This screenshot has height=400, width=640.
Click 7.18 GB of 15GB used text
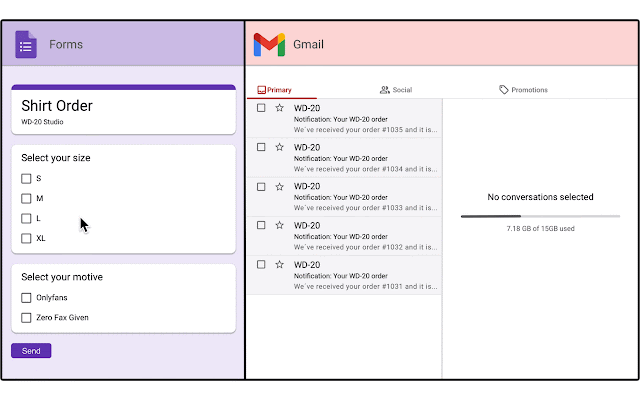tap(540, 229)
